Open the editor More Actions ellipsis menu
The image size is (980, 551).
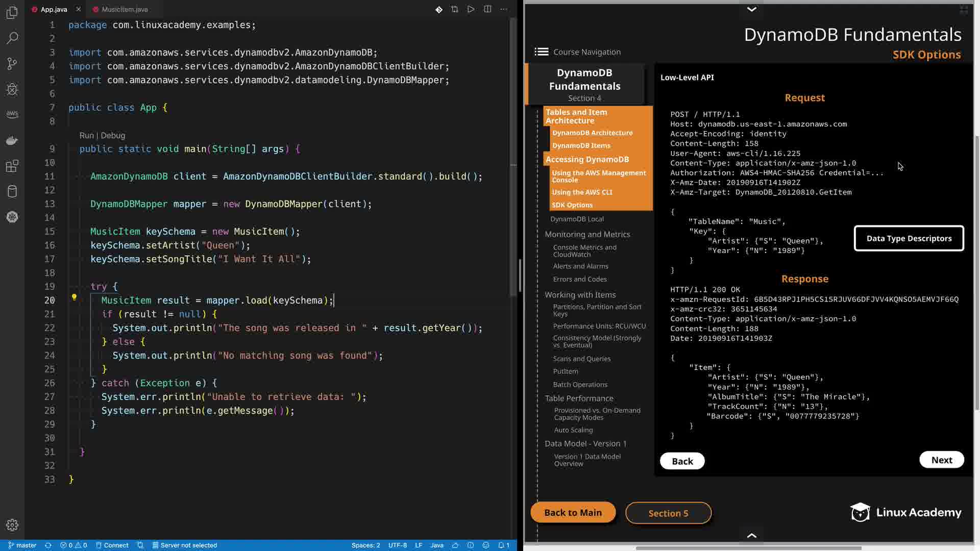tap(504, 9)
